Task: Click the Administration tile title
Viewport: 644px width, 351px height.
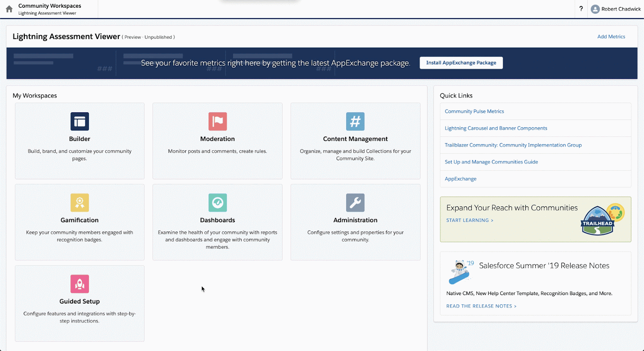Action: click(x=355, y=220)
